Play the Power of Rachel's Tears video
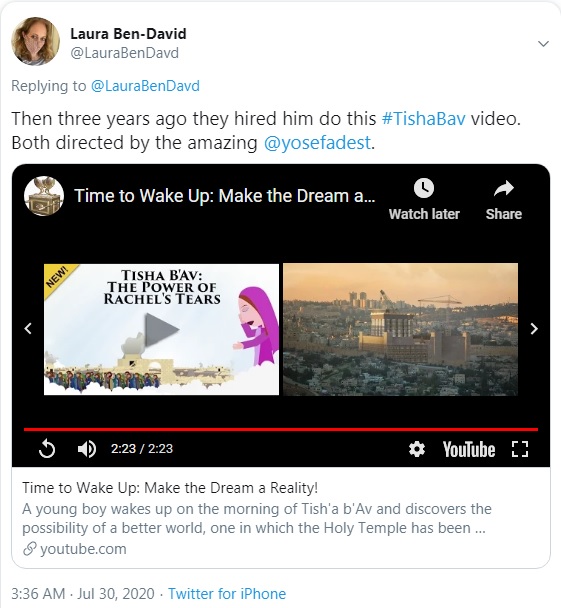Viewport: 561px width, 608px height. pyautogui.click(x=161, y=330)
